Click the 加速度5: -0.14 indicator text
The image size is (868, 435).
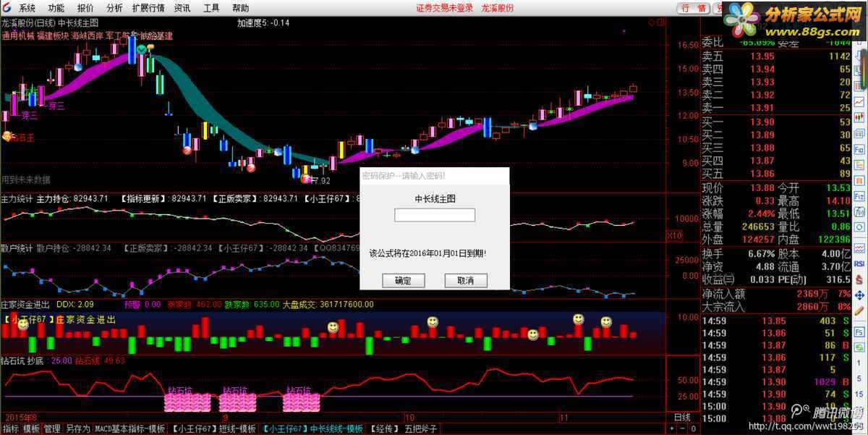[263, 22]
